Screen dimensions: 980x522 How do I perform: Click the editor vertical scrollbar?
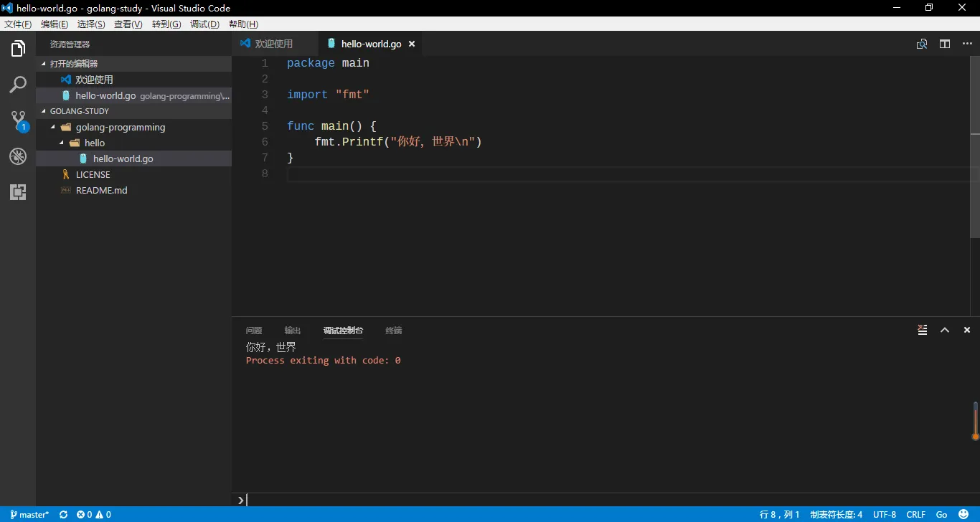(x=975, y=148)
